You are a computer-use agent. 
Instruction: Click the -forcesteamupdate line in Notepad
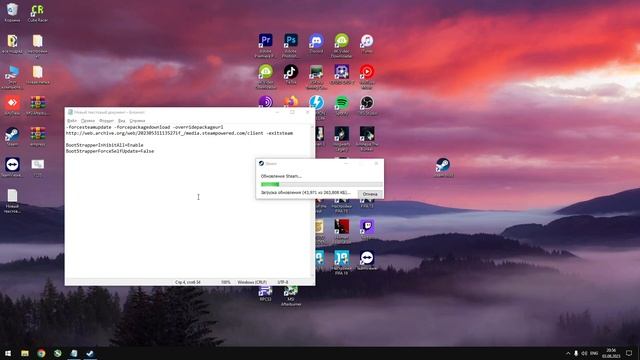(144, 127)
